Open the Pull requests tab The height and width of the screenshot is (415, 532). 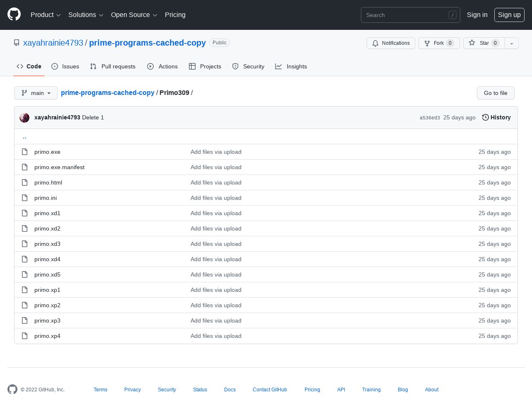[113, 66]
